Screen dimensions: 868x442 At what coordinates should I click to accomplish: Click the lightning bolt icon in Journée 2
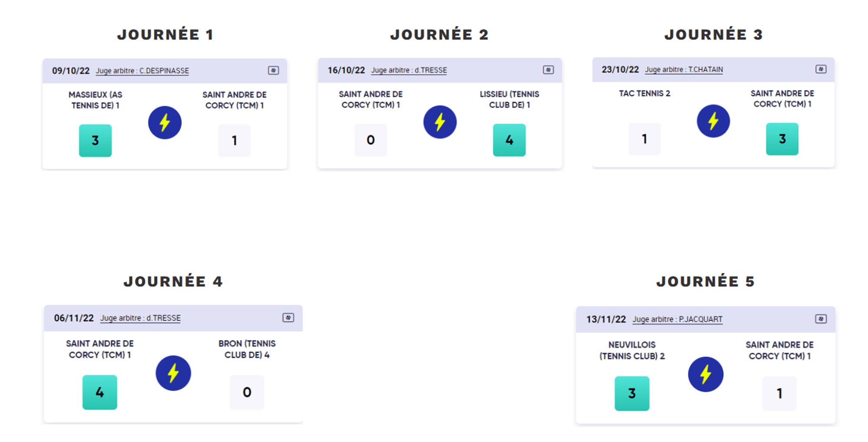click(x=440, y=122)
